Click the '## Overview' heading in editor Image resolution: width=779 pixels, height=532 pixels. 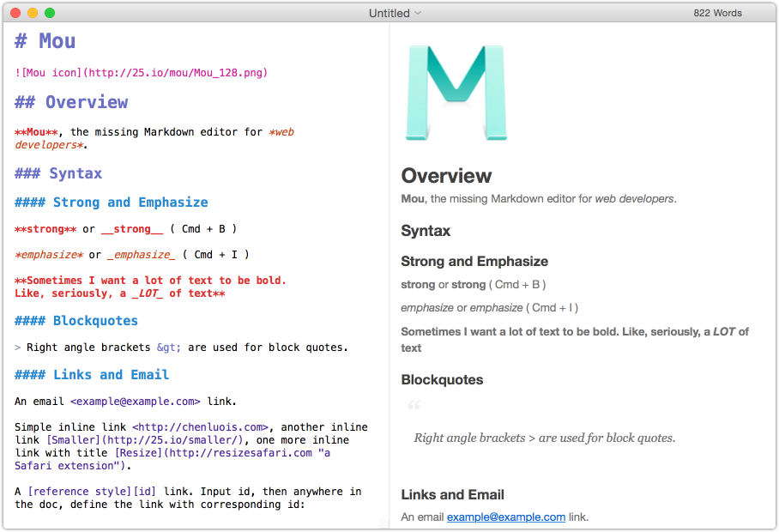(71, 102)
